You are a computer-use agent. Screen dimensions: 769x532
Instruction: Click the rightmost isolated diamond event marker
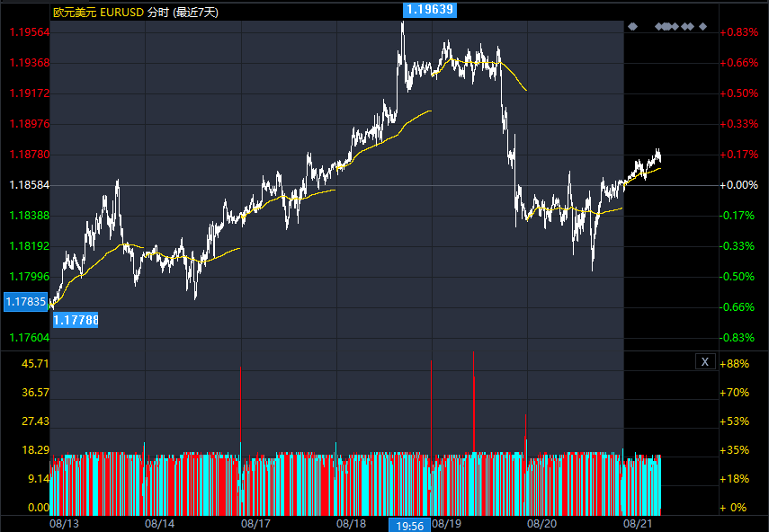[702, 26]
